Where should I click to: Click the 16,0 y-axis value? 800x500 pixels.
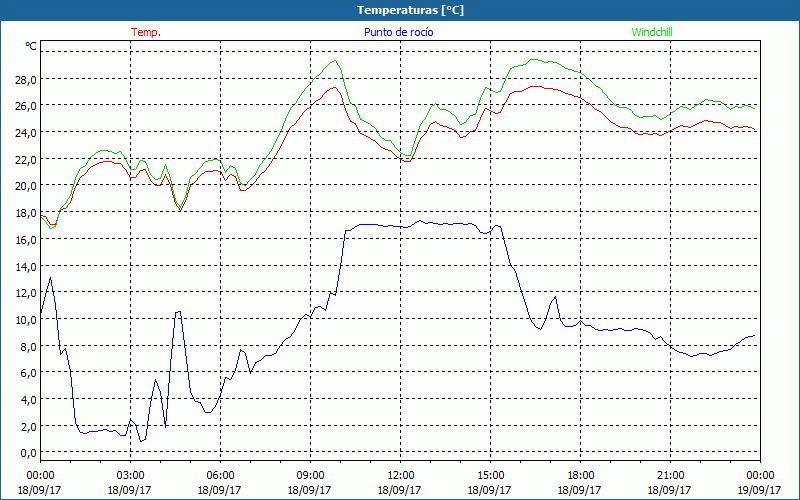[27, 239]
